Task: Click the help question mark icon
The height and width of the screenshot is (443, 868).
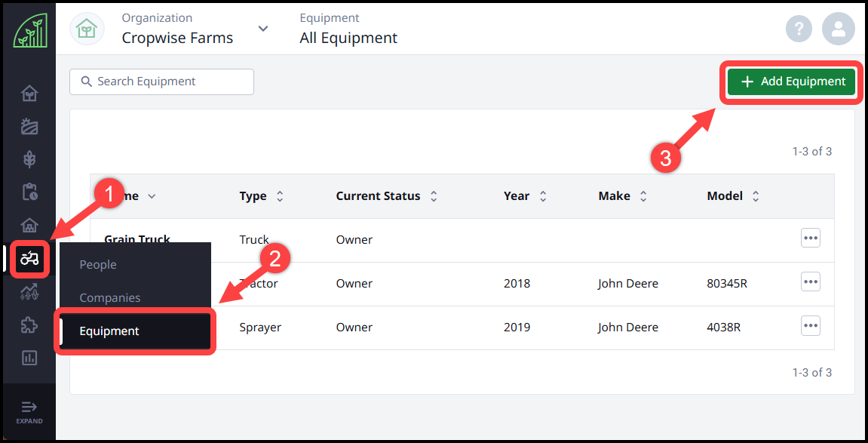Action: coord(799,29)
